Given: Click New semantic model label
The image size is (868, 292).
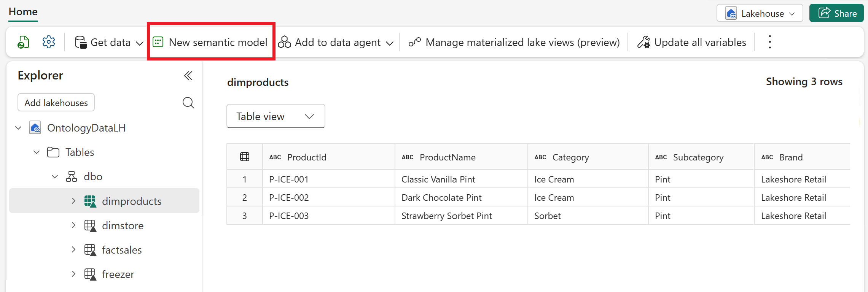Looking at the screenshot, I should (218, 42).
